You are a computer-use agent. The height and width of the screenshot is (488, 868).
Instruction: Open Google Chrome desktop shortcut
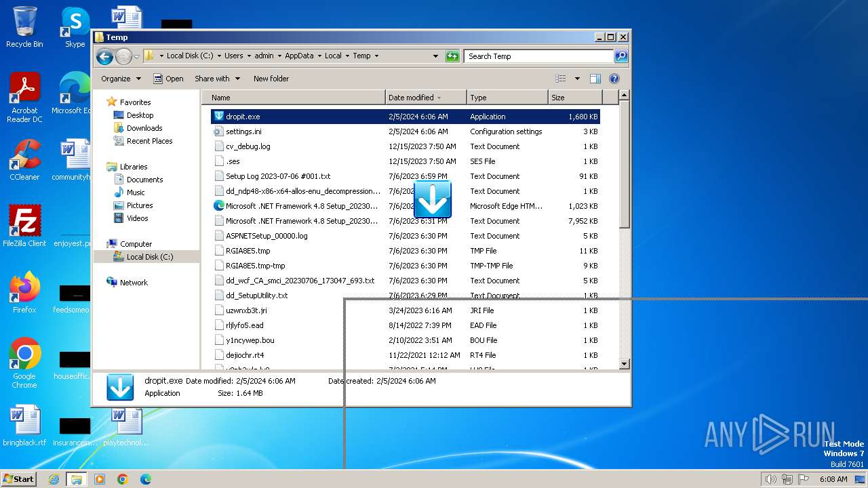(x=24, y=363)
